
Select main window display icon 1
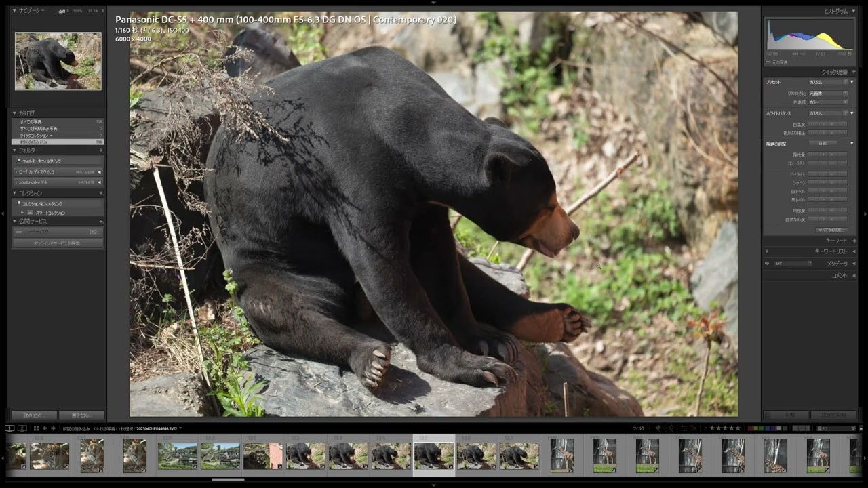click(x=9, y=428)
